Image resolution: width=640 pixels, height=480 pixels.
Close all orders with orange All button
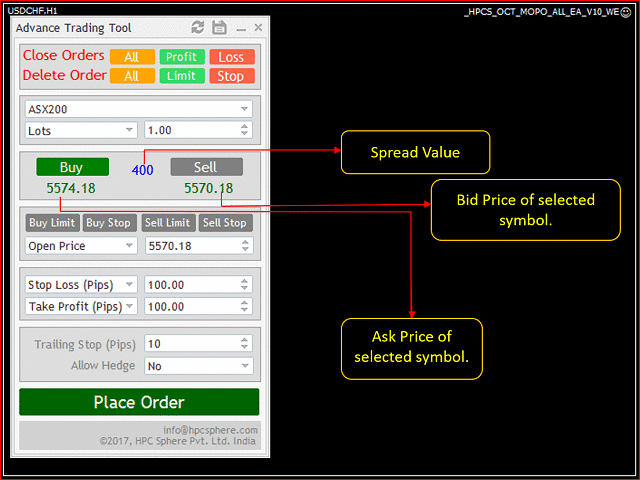(x=132, y=57)
